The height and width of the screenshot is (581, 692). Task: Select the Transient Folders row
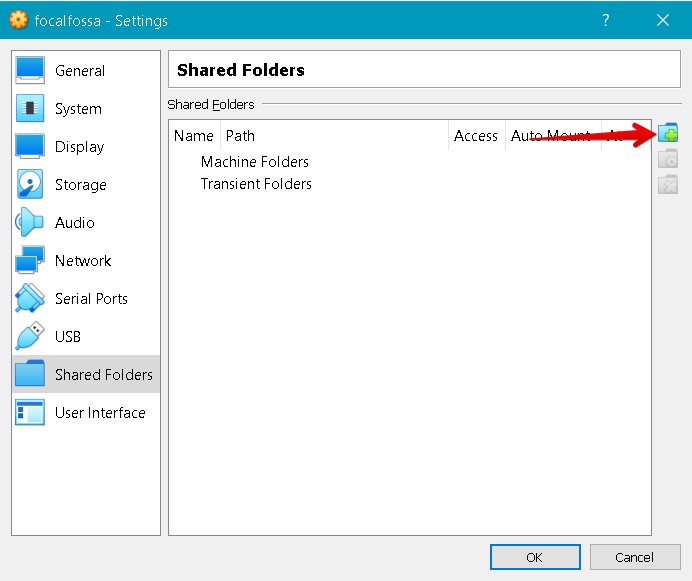pos(256,184)
